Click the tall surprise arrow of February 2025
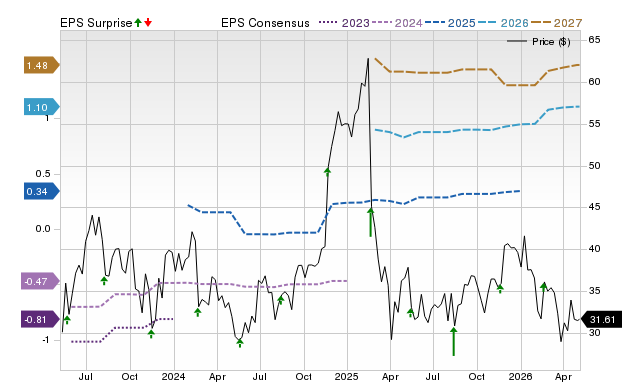Image resolution: width=640 pixels, height=382 pixels. pyautogui.click(x=371, y=222)
